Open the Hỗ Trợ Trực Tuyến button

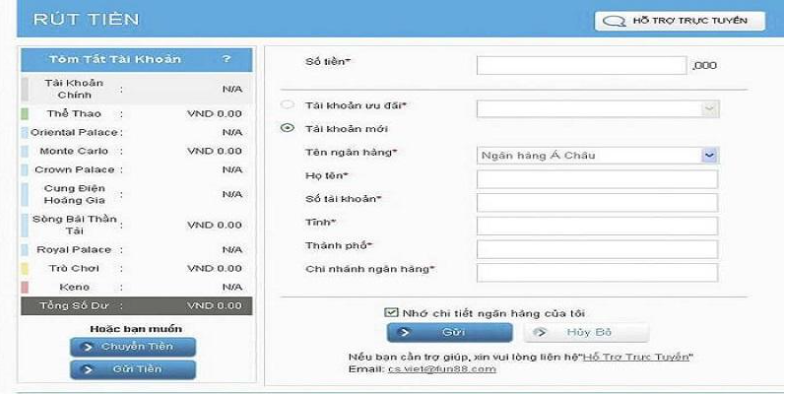point(680,21)
